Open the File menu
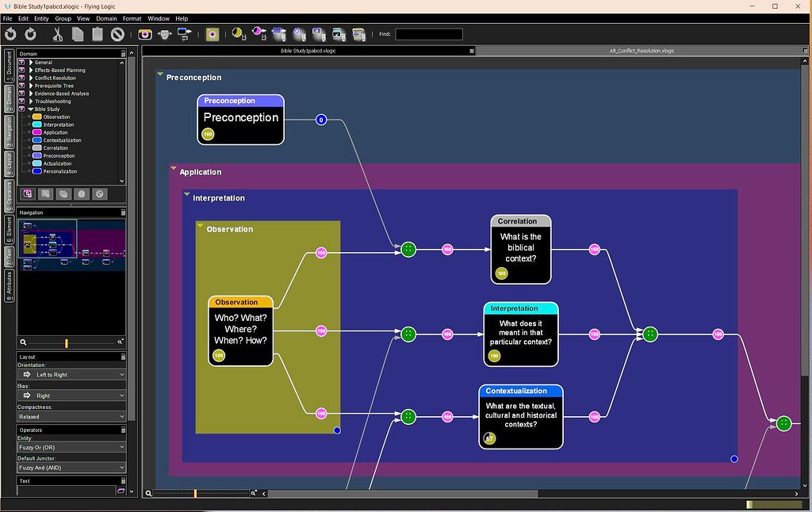The width and height of the screenshot is (812, 512). [8, 18]
